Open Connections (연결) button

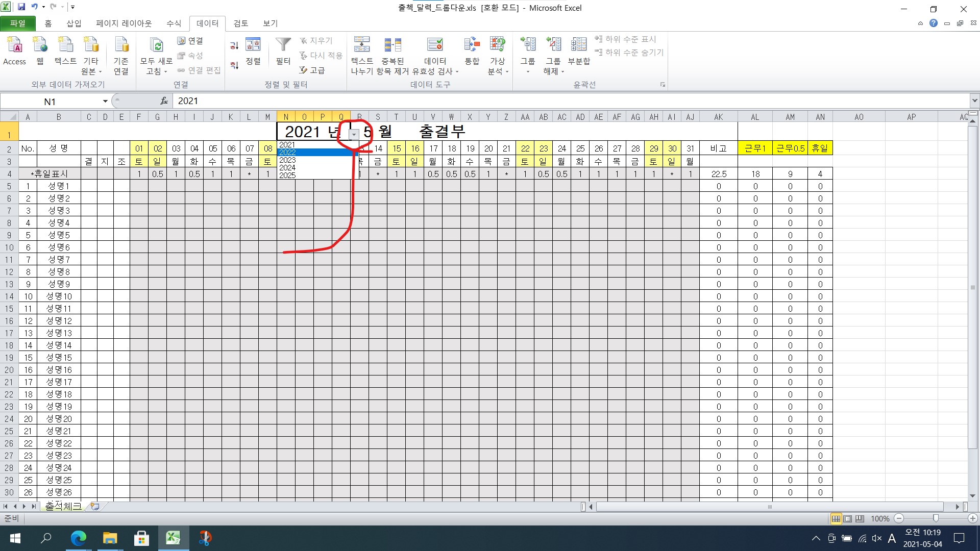click(190, 41)
